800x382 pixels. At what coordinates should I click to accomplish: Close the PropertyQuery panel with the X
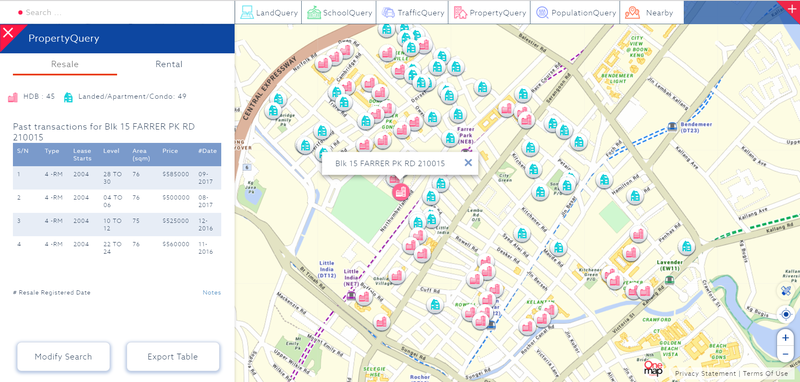click(8, 33)
